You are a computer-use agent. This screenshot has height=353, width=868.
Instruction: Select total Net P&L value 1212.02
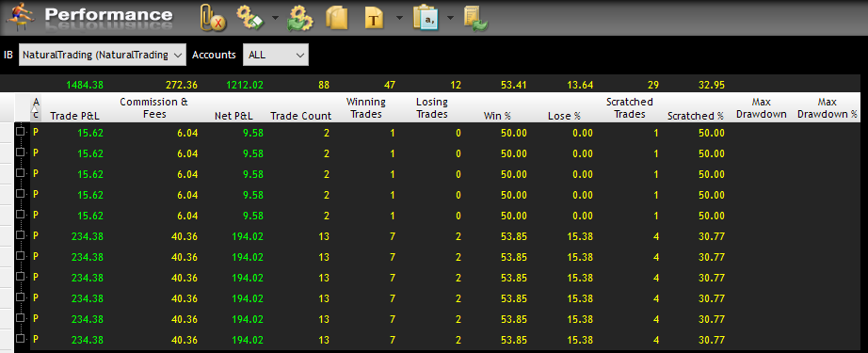[x=245, y=86]
